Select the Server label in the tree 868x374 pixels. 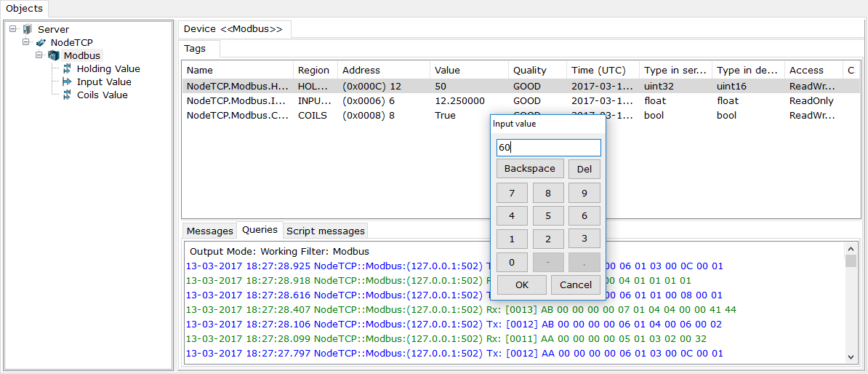(54, 29)
